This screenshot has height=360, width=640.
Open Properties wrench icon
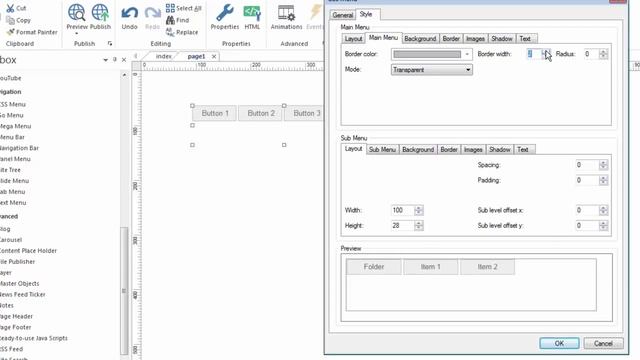[x=224, y=12]
